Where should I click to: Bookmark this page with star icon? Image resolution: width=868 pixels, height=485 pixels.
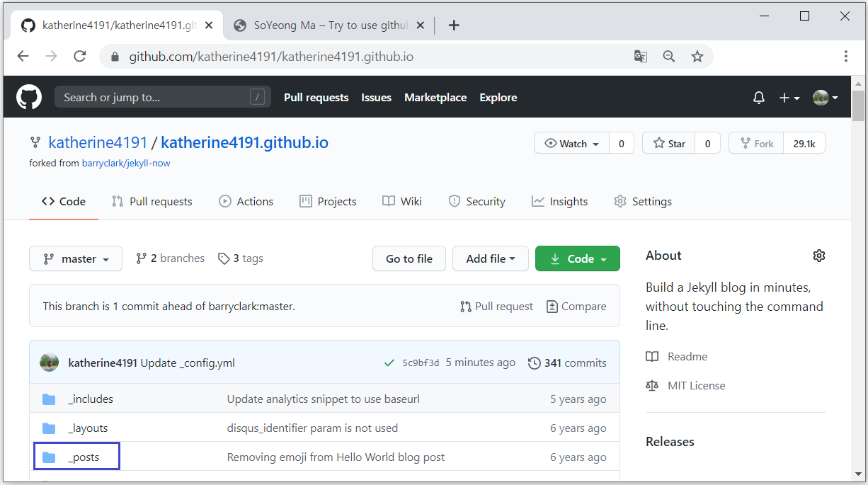[697, 56]
